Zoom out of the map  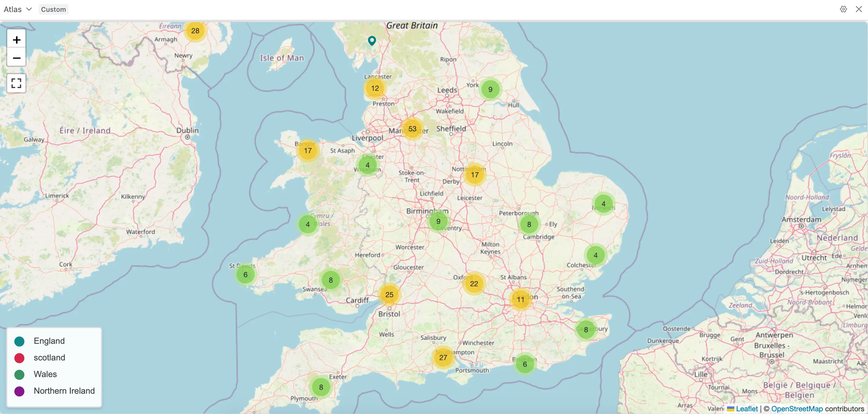[x=16, y=58]
